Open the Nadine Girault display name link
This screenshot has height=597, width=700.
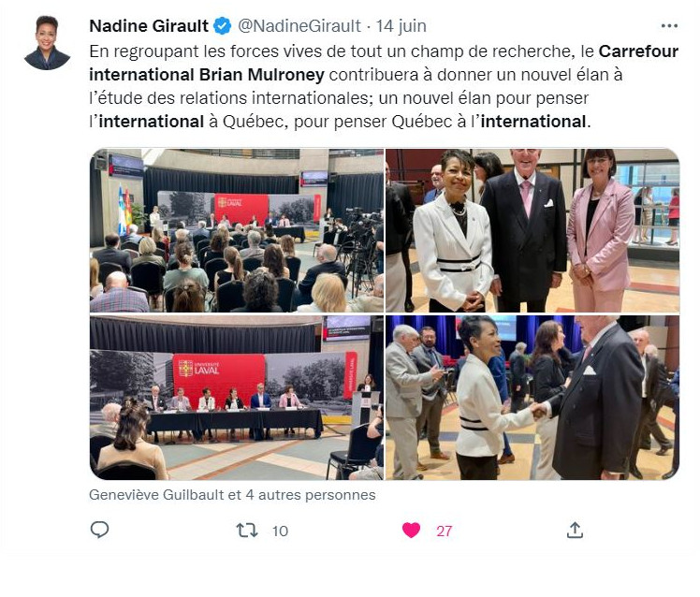tap(149, 26)
